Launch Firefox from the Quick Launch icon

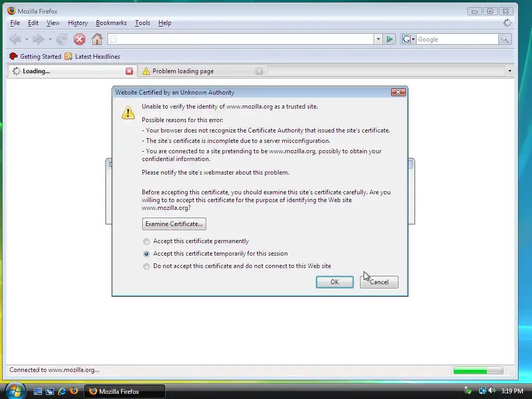(74, 391)
